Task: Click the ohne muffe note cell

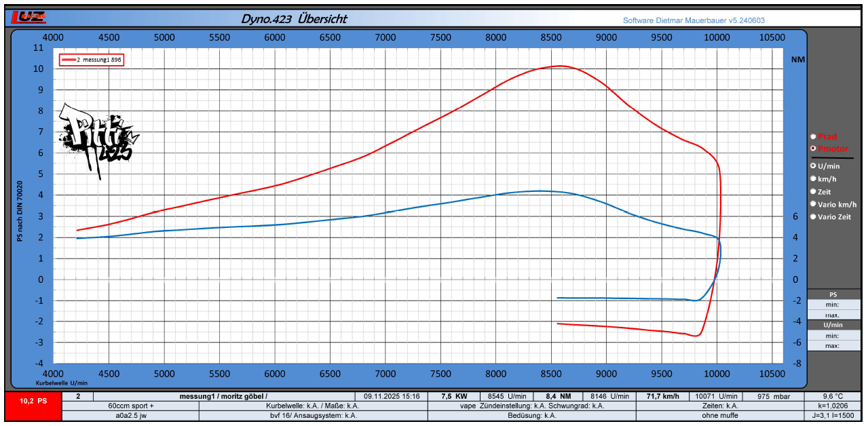Action: pyautogui.click(x=719, y=415)
